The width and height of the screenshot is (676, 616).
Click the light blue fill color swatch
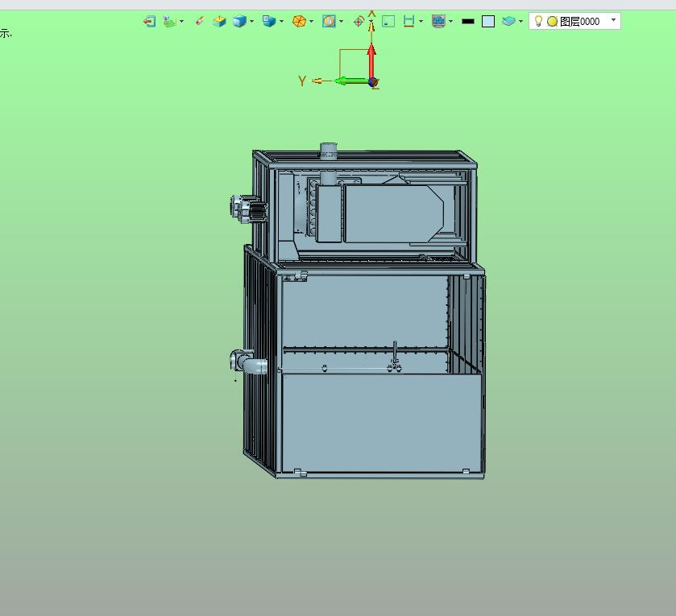[x=488, y=21]
